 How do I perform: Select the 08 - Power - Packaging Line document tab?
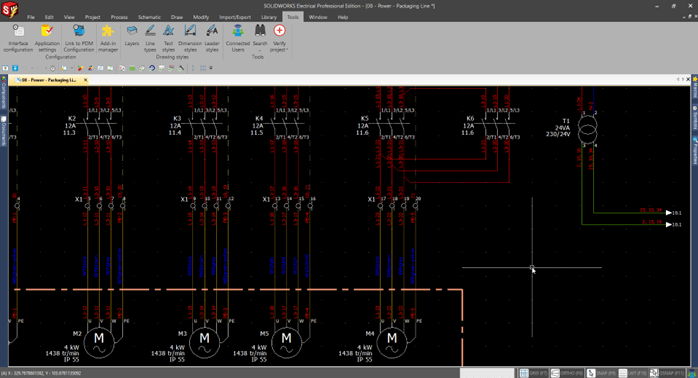click(x=48, y=80)
